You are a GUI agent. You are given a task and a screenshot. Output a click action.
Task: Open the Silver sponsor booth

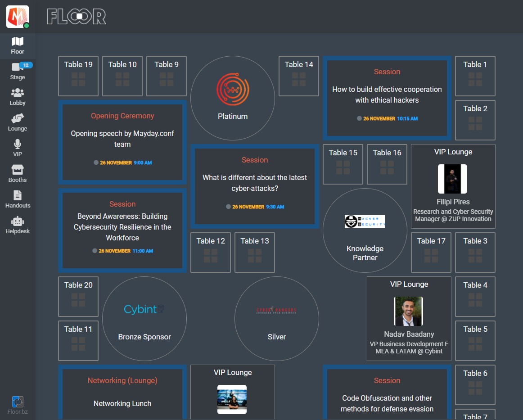click(x=277, y=319)
